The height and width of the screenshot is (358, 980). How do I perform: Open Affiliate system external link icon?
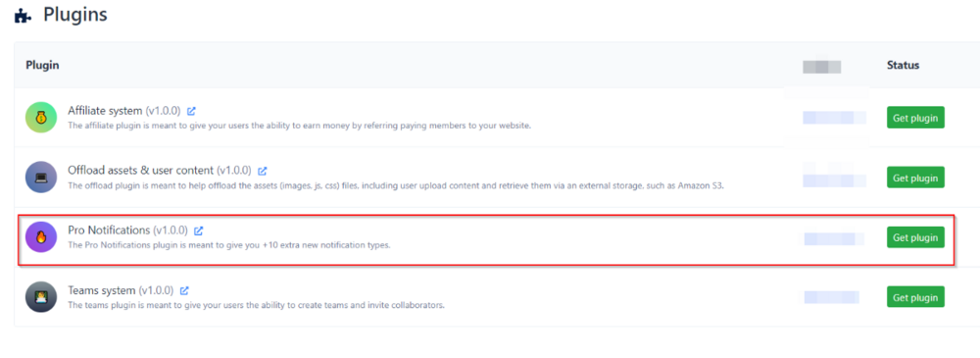192,111
